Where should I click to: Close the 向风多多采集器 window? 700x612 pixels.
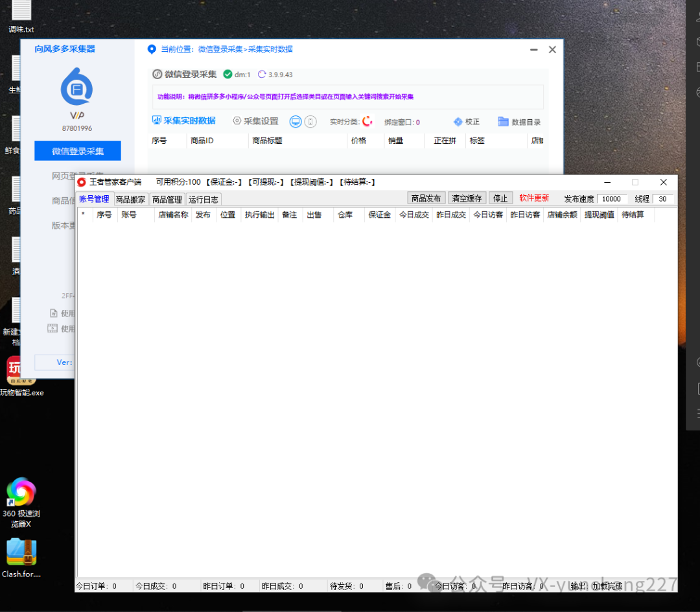tap(552, 49)
